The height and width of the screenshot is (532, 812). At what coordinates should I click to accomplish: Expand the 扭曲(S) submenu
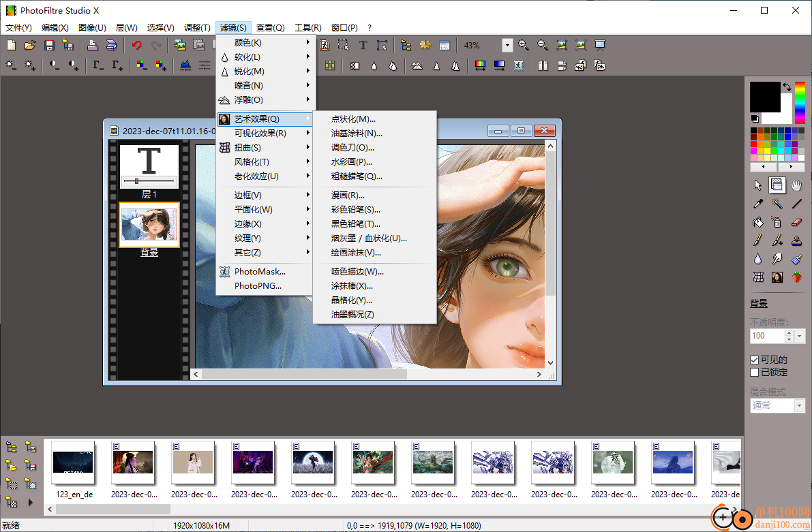265,148
